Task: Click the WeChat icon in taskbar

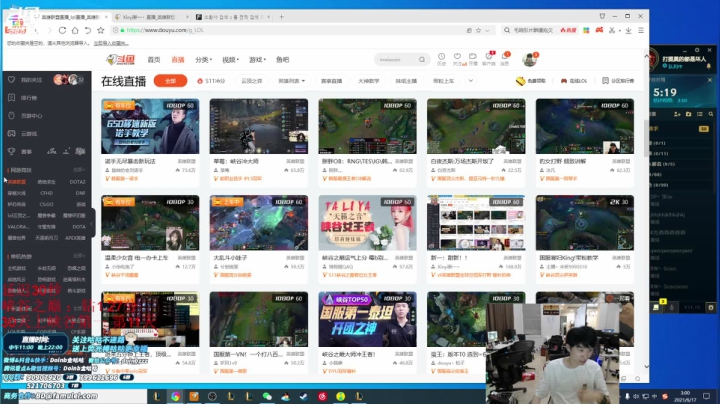Action: 267,396
